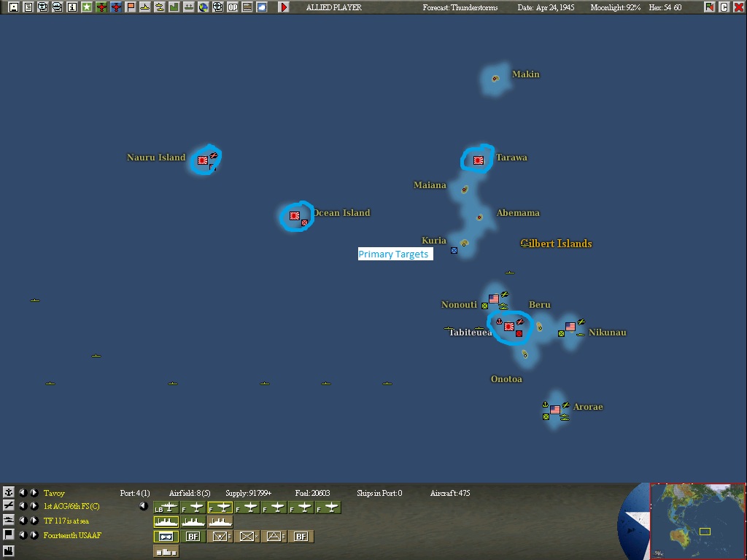Click the left arrow before the LB bomber icon
The image size is (747, 560).
tap(144, 506)
